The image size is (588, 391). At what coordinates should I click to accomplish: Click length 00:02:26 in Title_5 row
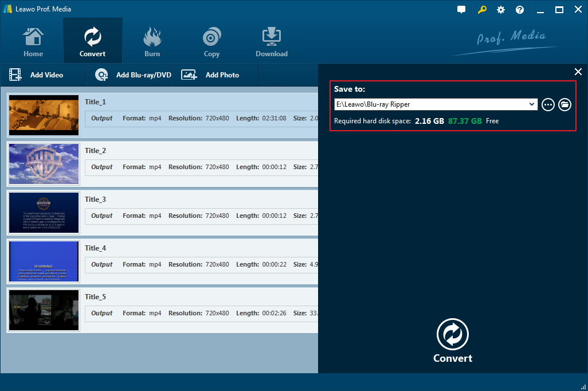click(x=274, y=314)
